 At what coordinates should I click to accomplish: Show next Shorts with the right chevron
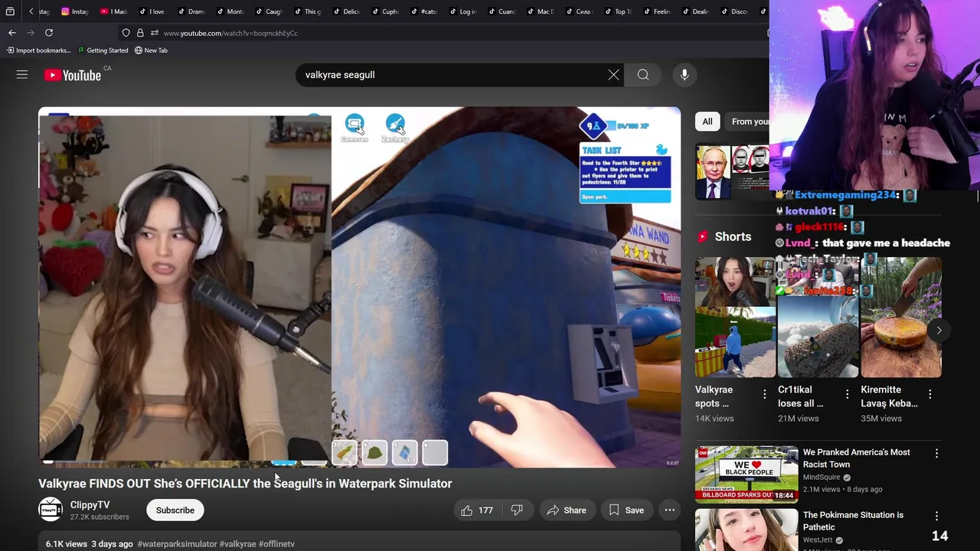coord(939,330)
